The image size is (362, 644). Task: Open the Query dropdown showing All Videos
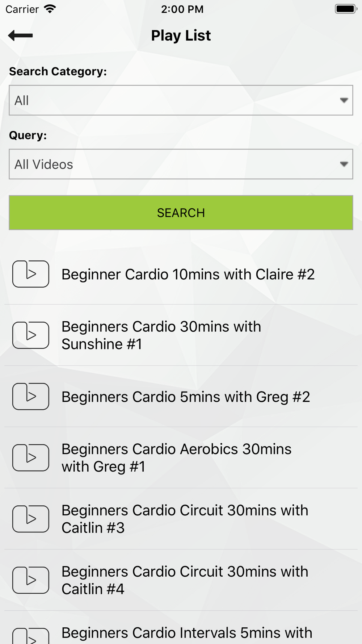pos(181,164)
